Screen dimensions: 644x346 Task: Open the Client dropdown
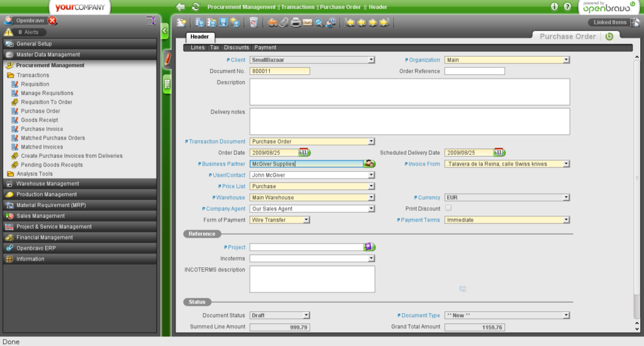[371, 60]
